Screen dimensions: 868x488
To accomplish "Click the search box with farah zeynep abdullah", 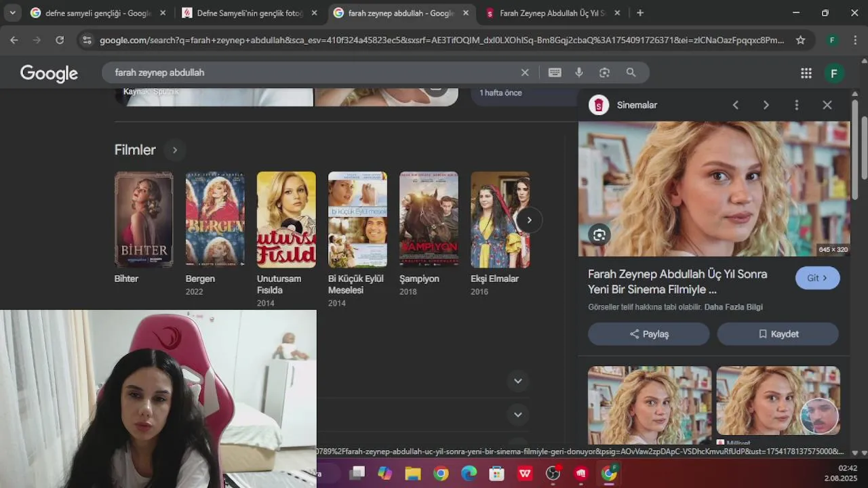I will pyautogui.click(x=312, y=73).
